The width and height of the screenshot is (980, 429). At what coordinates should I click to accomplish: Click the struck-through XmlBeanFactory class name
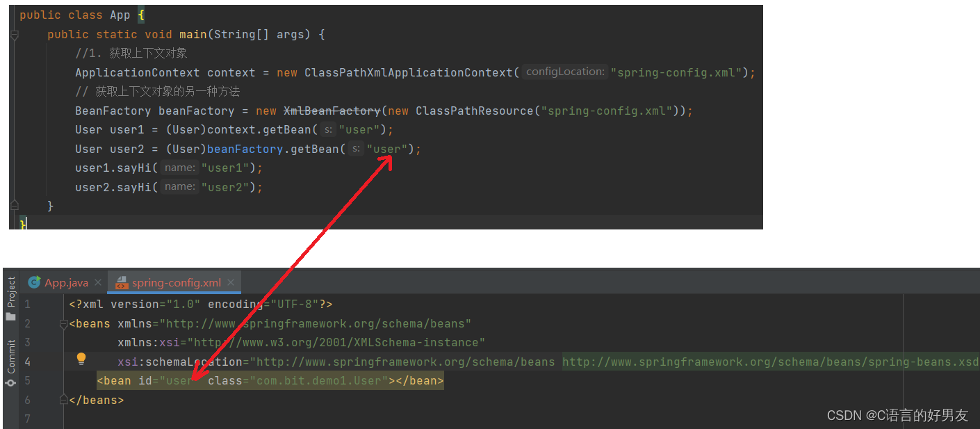click(332, 111)
